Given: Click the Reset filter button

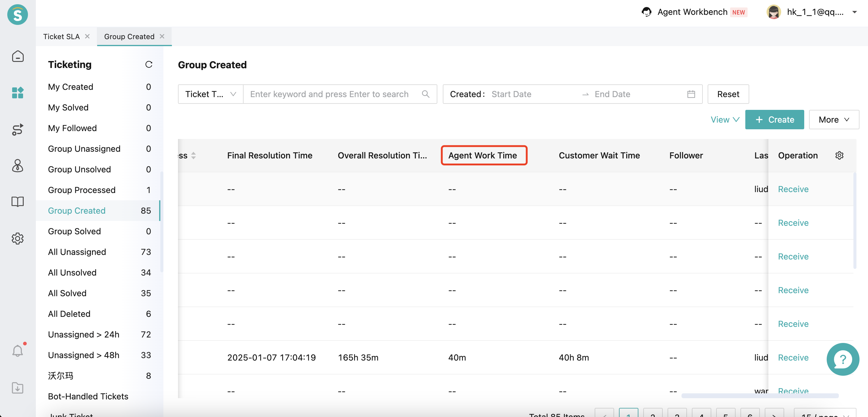Looking at the screenshot, I should [x=728, y=94].
